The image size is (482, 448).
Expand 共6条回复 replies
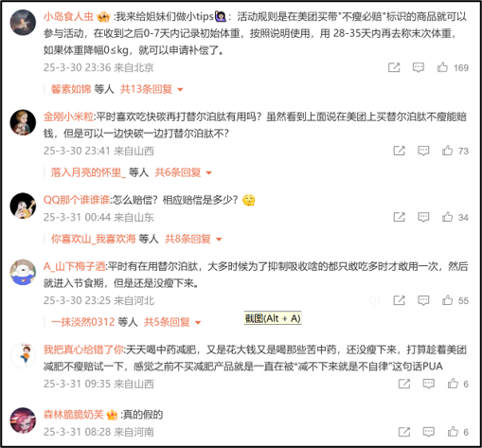(x=183, y=172)
